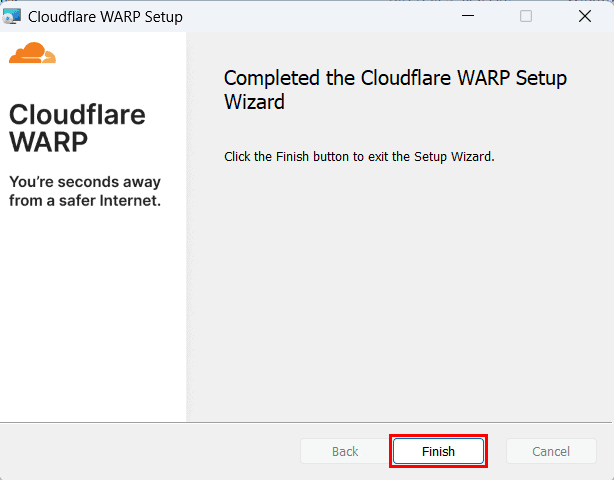Click the vertical divider between banner and content

click(189, 226)
